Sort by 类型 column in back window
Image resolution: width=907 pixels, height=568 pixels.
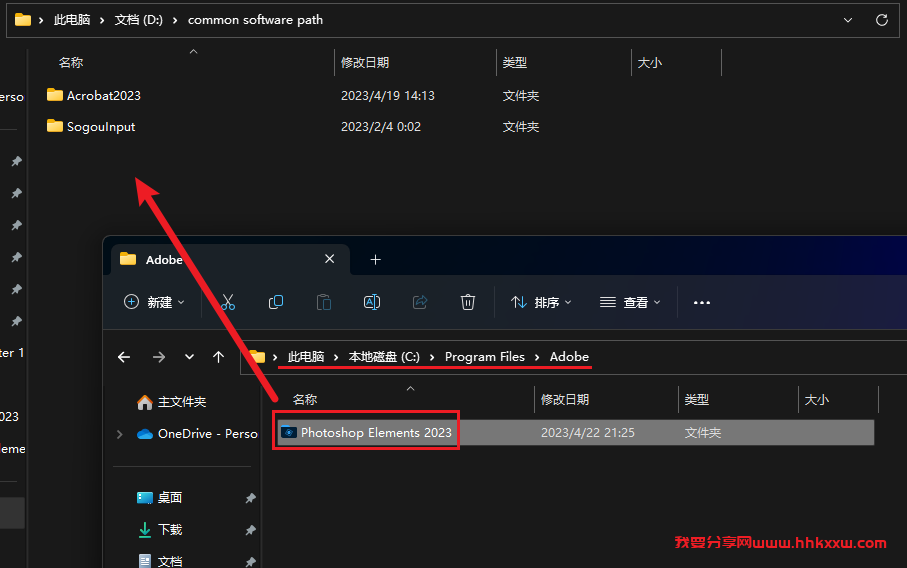515,62
